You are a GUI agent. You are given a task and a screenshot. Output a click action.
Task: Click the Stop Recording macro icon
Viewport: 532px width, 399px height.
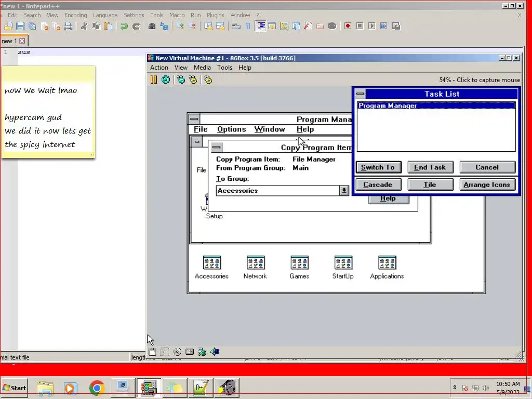pos(360,26)
